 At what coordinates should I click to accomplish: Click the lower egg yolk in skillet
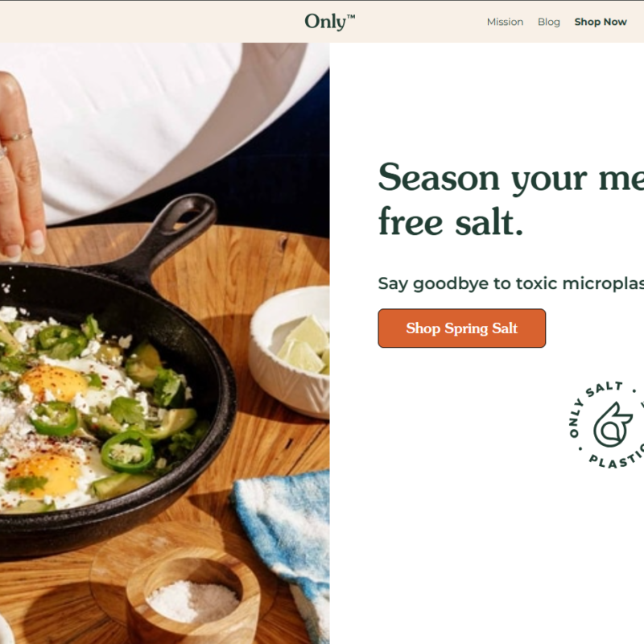click(45, 474)
